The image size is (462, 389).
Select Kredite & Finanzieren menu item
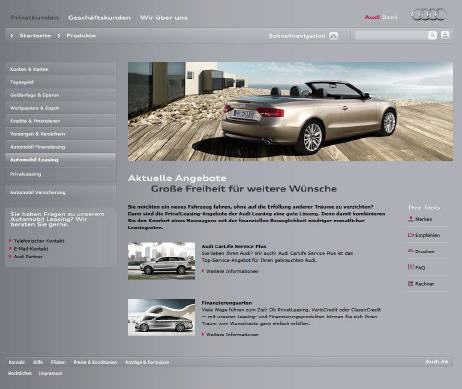click(61, 121)
